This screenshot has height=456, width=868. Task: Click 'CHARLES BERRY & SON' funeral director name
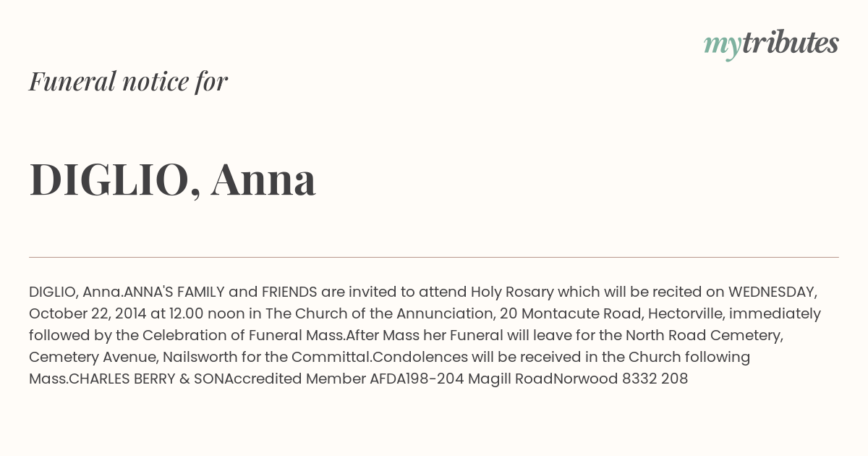pos(147,379)
